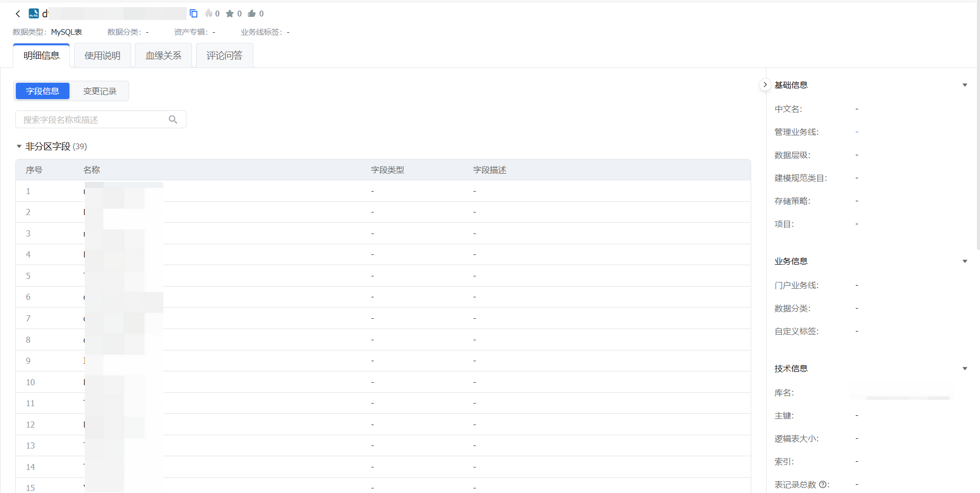Click the page vertical scrollbar

(x=978, y=125)
